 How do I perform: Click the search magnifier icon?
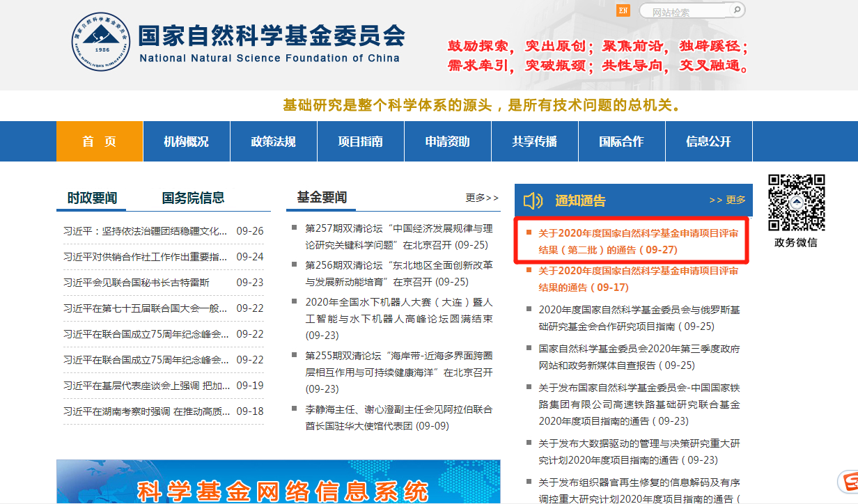[736, 10]
